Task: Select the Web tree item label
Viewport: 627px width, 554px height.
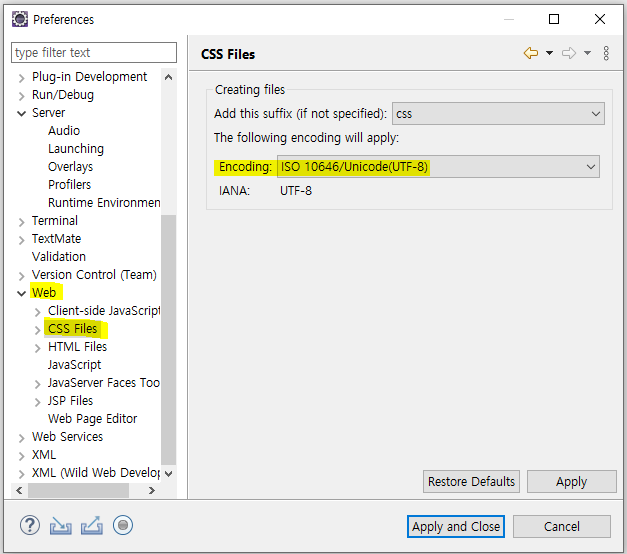Action: pos(44,293)
